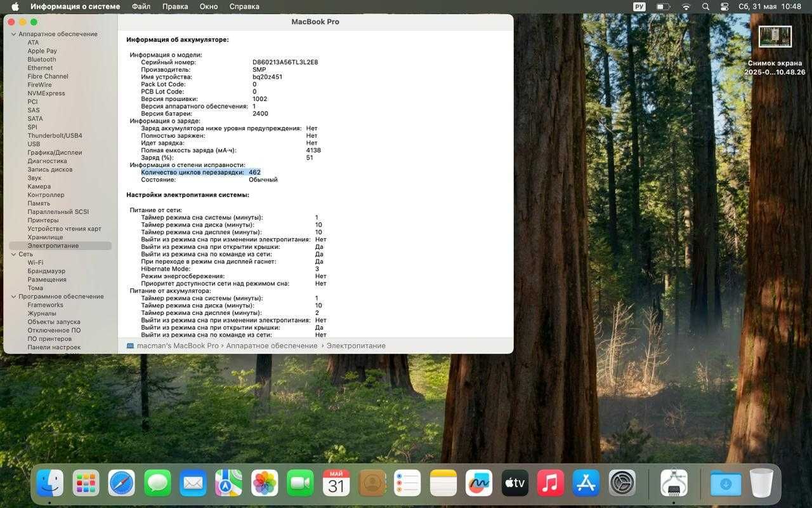Select the Серийный номер value D860213A56TL3L2E8
The image size is (812, 508).
click(285, 62)
